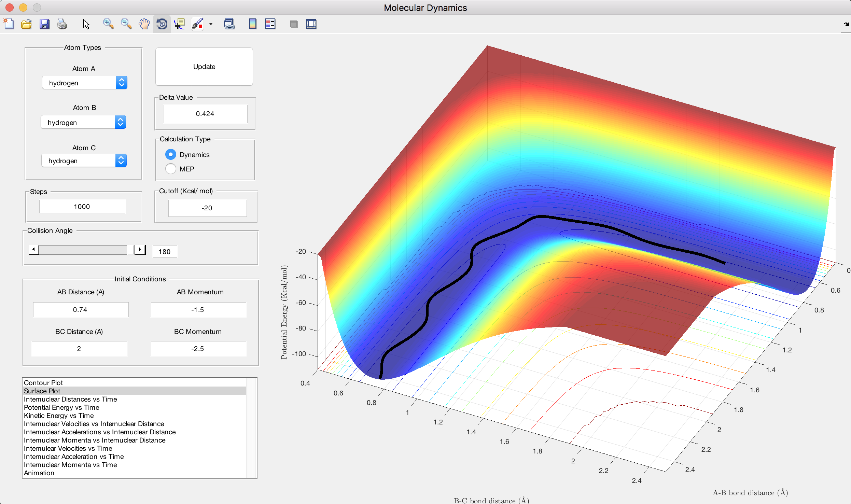Click the Steps input field

tap(82, 207)
